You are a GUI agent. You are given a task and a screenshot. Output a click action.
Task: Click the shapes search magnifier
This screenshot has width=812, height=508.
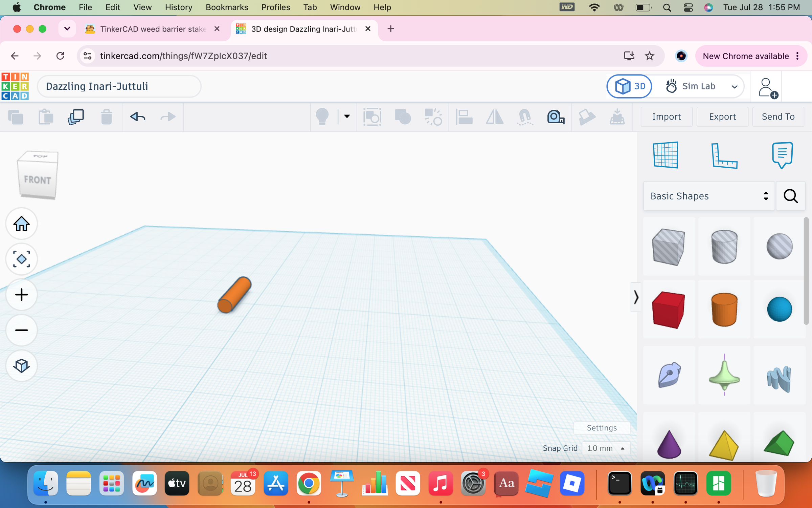point(791,196)
